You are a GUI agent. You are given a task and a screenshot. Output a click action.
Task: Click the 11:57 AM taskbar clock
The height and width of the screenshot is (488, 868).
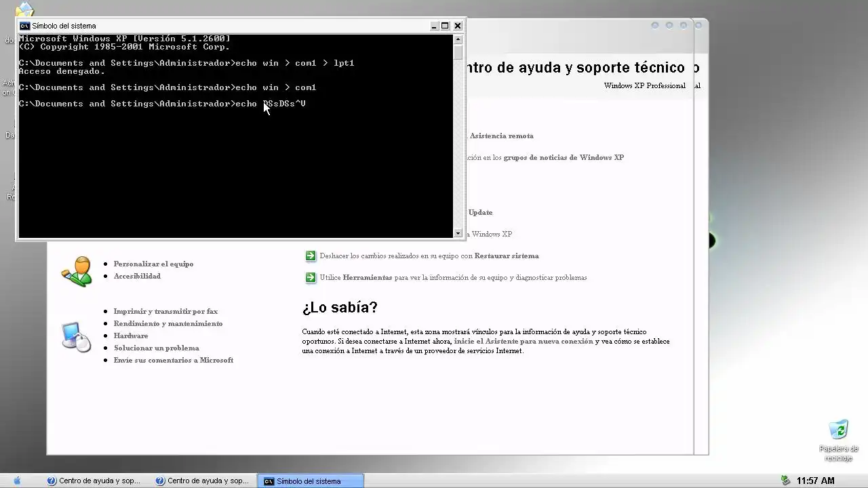816,481
